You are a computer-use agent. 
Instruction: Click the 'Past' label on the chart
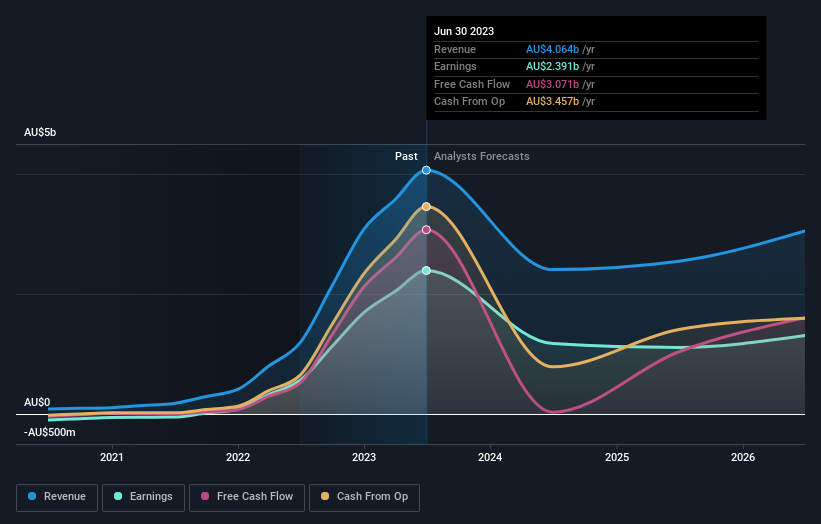406,156
